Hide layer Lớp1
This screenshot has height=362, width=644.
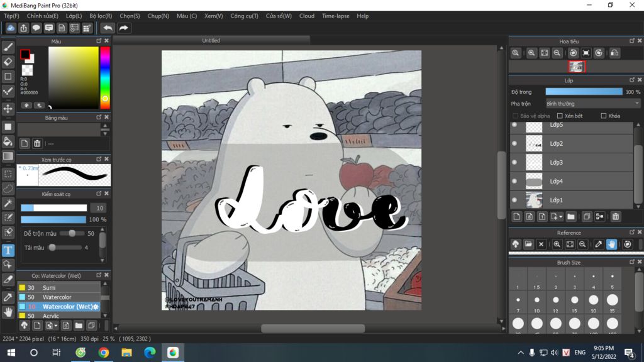point(514,200)
